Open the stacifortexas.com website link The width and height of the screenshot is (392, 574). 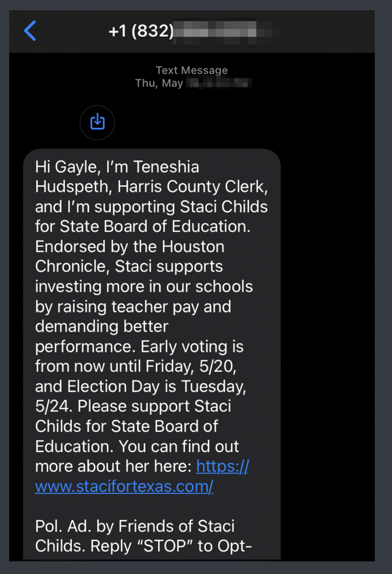click(x=124, y=486)
